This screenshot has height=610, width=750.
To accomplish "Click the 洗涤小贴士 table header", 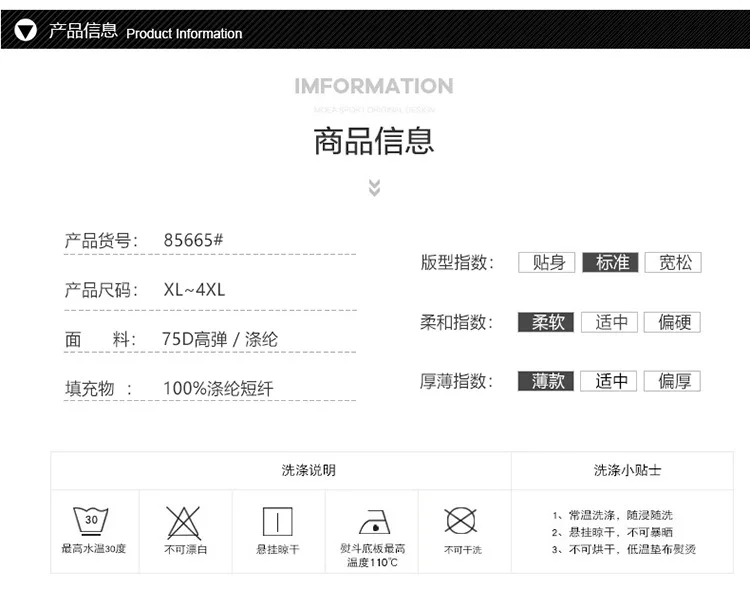I will click(627, 470).
